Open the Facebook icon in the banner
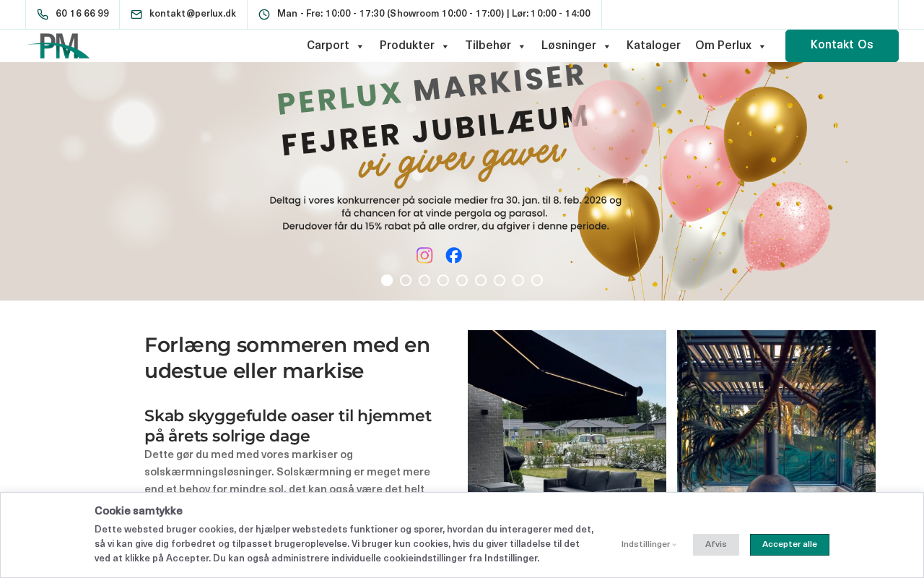Image resolution: width=924 pixels, height=578 pixels. pyautogui.click(x=454, y=255)
